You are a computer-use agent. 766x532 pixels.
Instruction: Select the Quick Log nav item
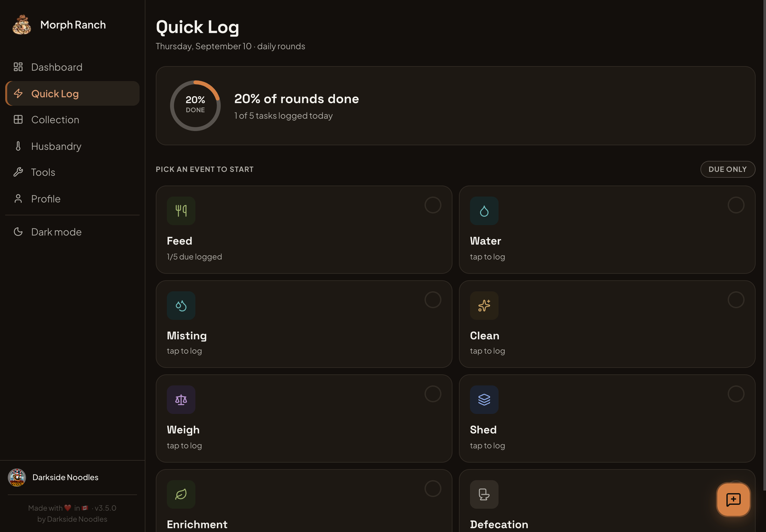click(72, 93)
